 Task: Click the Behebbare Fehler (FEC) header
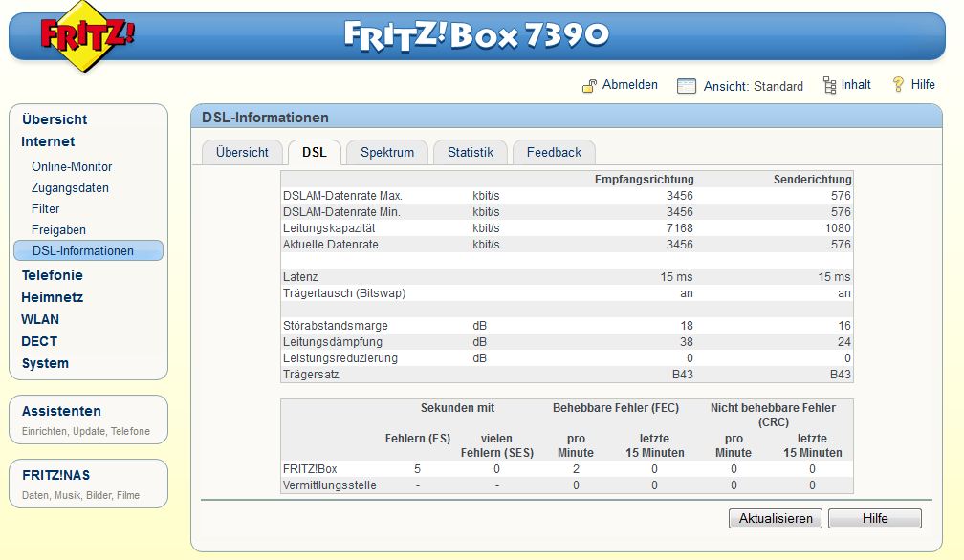click(616, 408)
